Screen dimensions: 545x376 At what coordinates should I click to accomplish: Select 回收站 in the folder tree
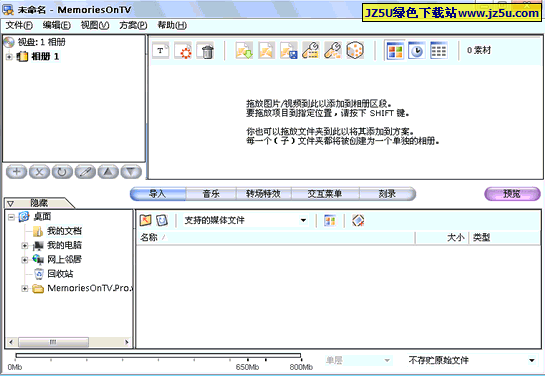(x=60, y=274)
